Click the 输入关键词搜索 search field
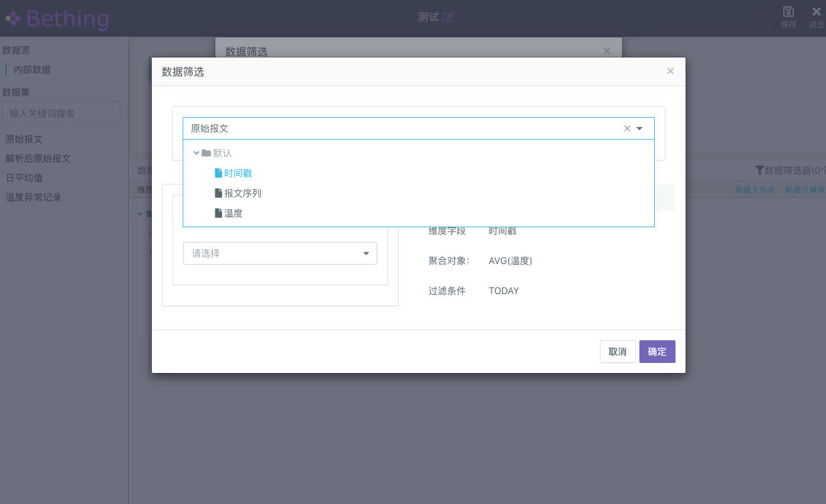826x504 pixels. click(x=61, y=113)
